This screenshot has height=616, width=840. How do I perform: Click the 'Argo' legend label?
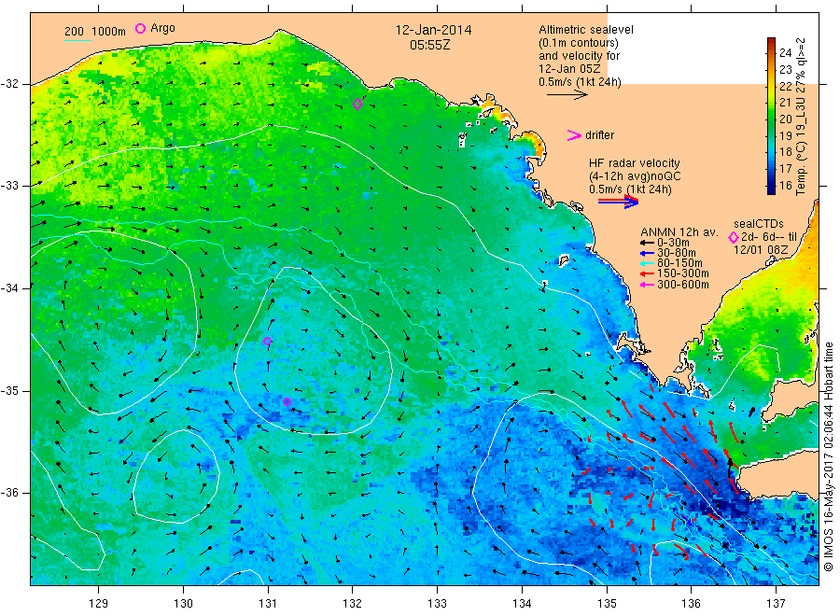coord(162,28)
